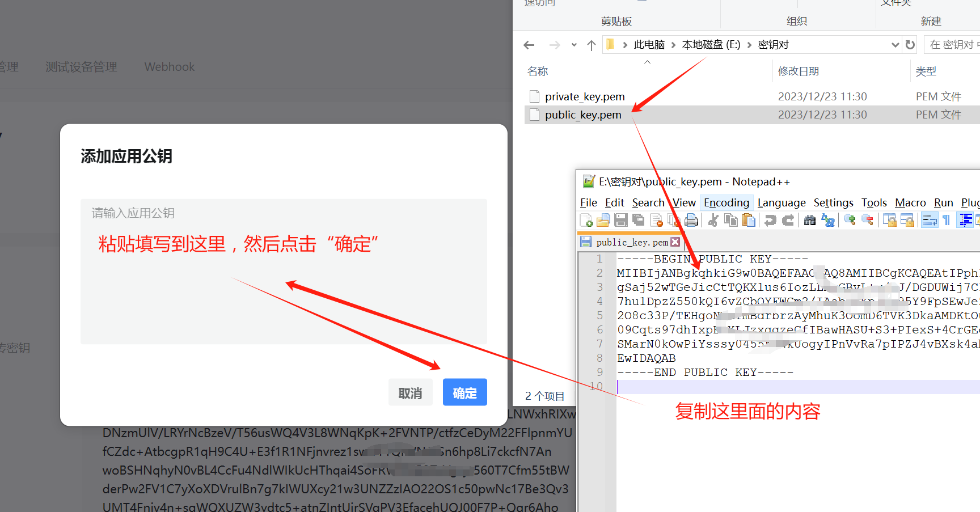Image resolution: width=980 pixels, height=512 pixels.
Task: Click 确定 button in the public key dialog
Action: click(x=464, y=392)
